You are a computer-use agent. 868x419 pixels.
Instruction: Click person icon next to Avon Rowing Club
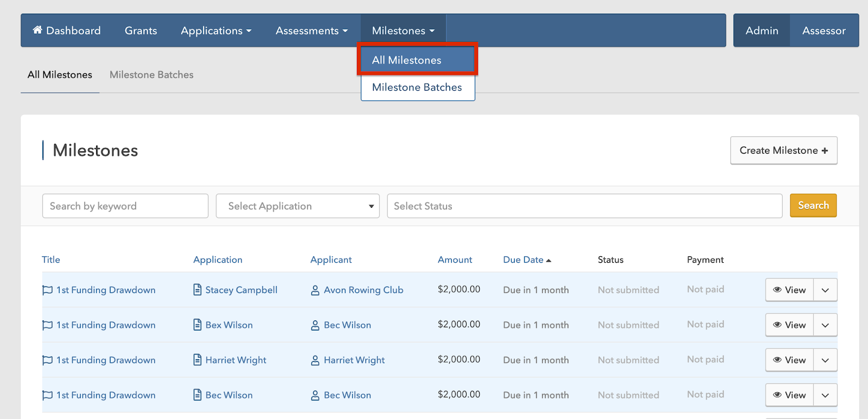point(315,290)
